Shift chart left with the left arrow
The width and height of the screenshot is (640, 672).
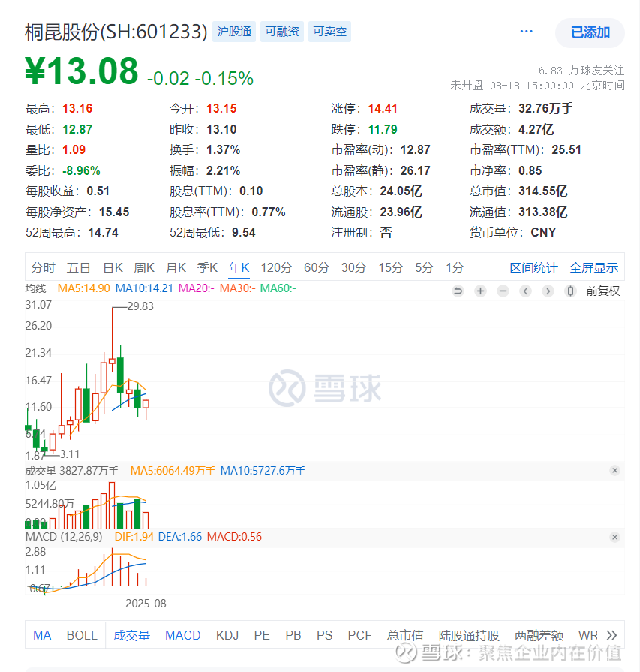coord(526,291)
